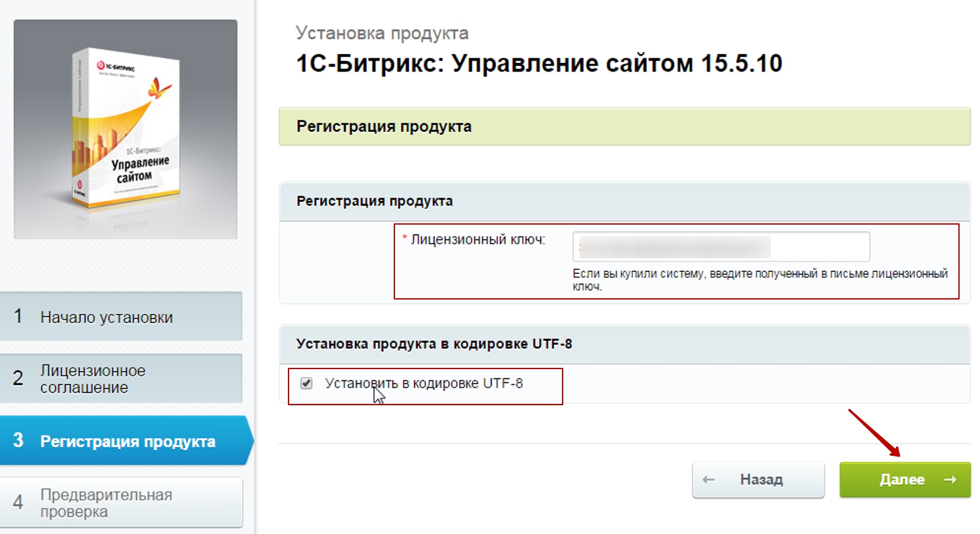Click the heading 1С-Битрикс: Управление сайтом 15.5.10
This screenshot has width=980, height=534.
pyautogui.click(x=539, y=64)
